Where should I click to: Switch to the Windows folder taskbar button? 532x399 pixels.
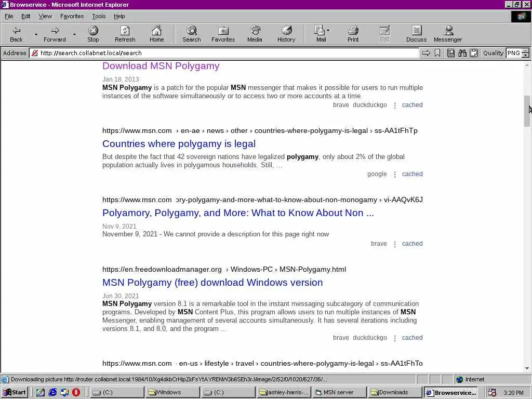[172, 392]
